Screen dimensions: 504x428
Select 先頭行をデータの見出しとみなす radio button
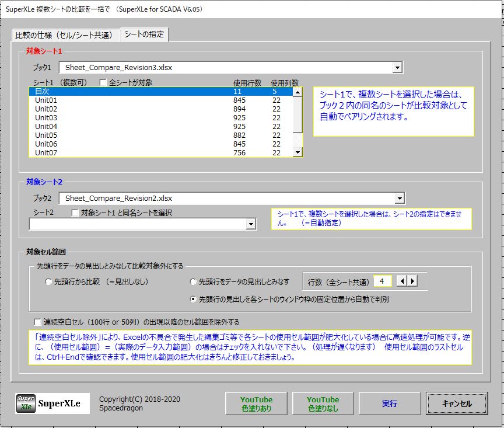(193, 282)
